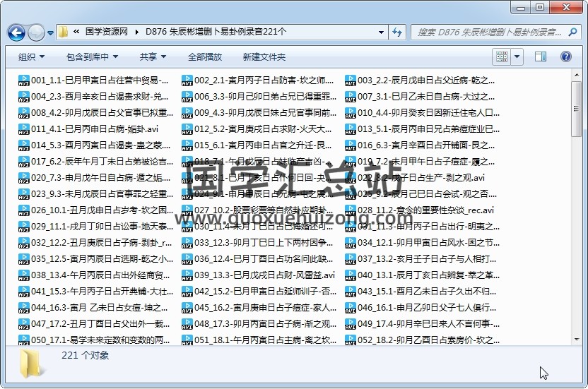The width and height of the screenshot is (588, 389).
Task: Select AVI icon of file 032_12.2
Action: 23,244
